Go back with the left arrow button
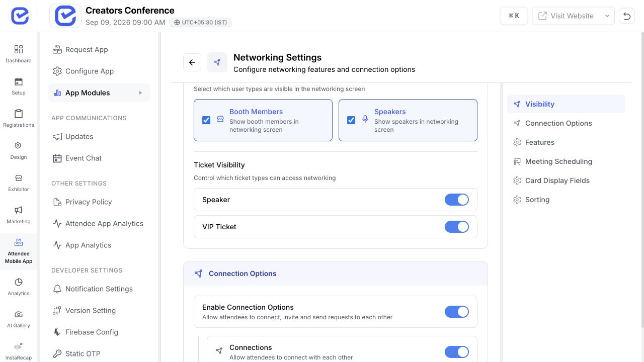644x362 pixels. pos(192,62)
